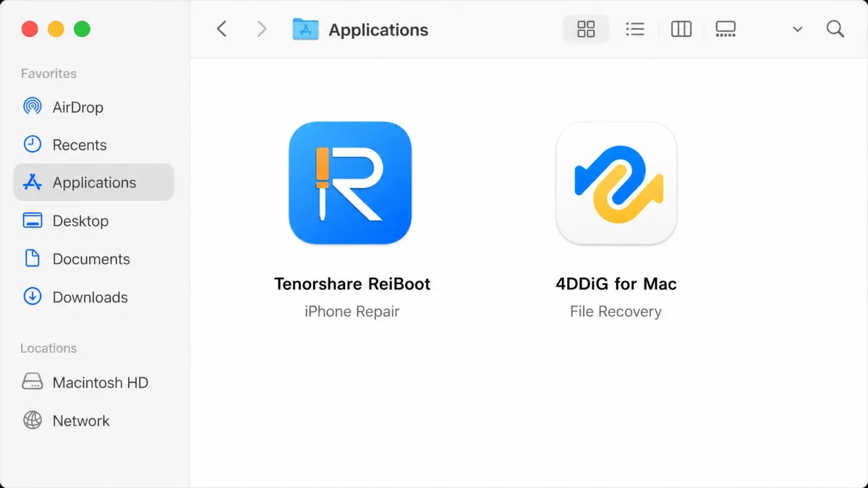The image size is (868, 488).
Task: Click the Favorites section header
Action: click(x=48, y=73)
